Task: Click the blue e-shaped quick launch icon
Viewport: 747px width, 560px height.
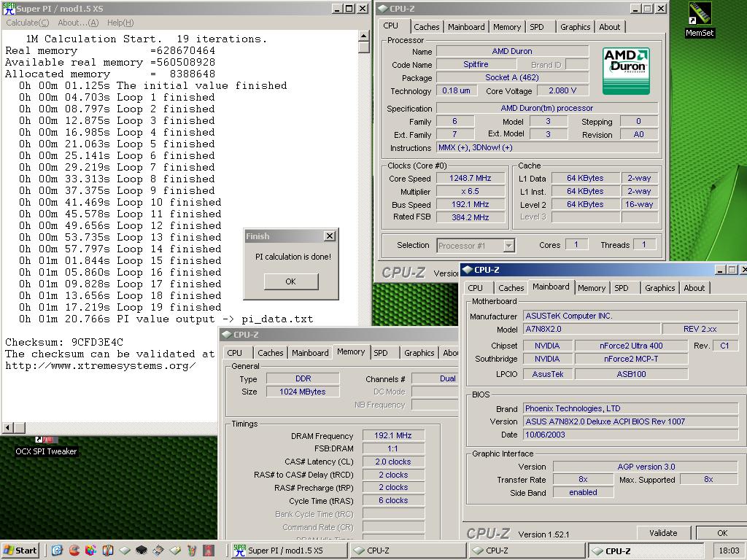Action: pyautogui.click(x=57, y=551)
